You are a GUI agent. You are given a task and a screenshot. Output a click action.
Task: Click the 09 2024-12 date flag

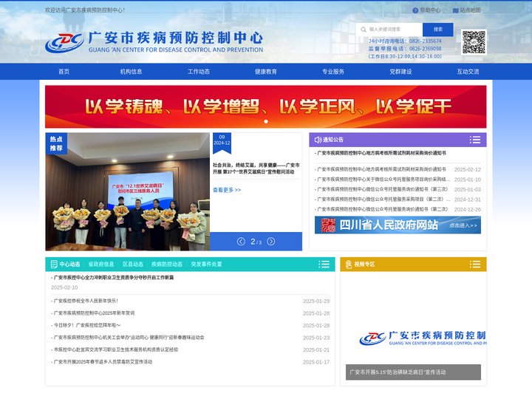point(222,143)
